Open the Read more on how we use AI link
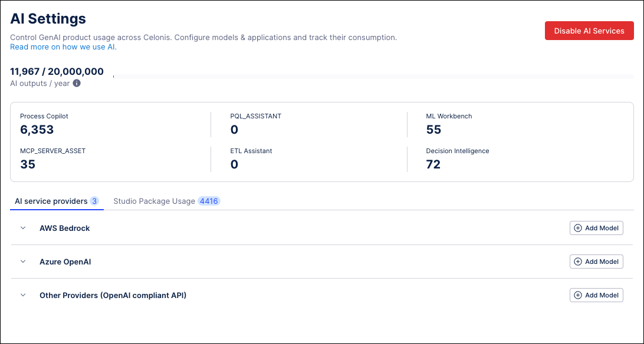 coord(63,47)
